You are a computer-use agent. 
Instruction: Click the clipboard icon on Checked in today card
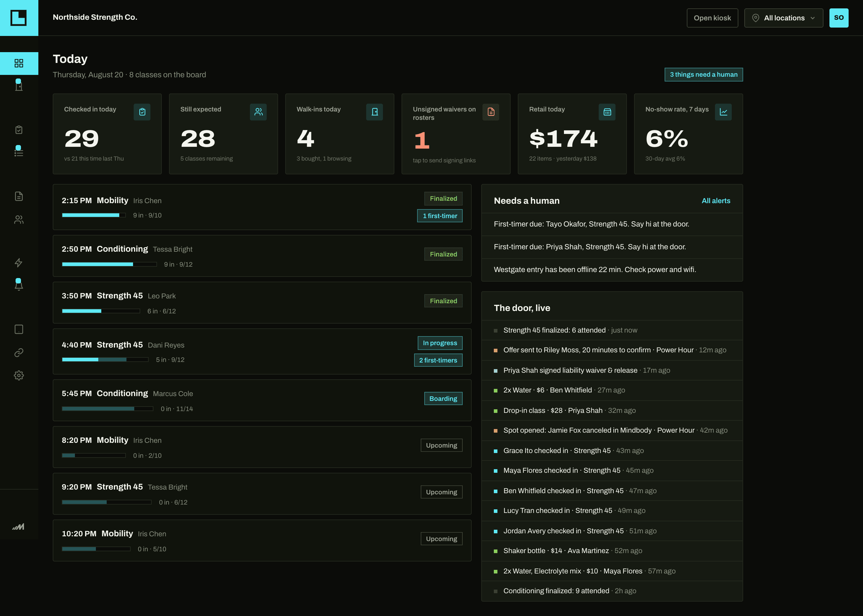pyautogui.click(x=142, y=112)
